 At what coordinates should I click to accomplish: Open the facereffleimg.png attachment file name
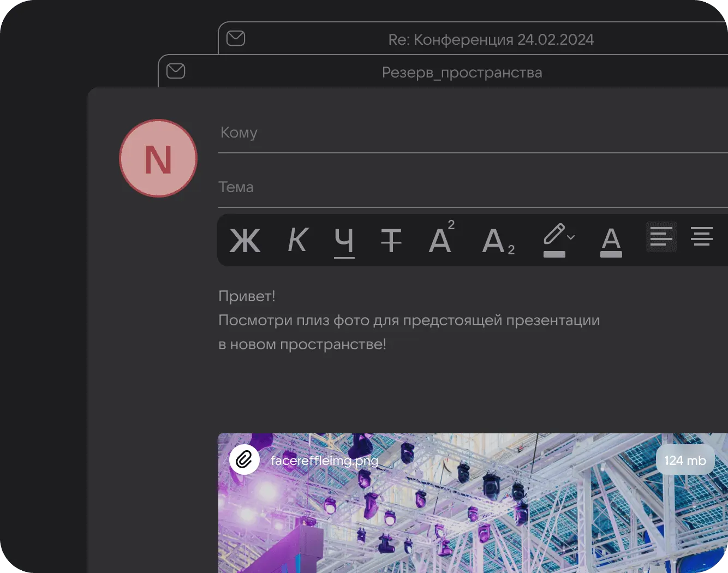[x=324, y=461]
